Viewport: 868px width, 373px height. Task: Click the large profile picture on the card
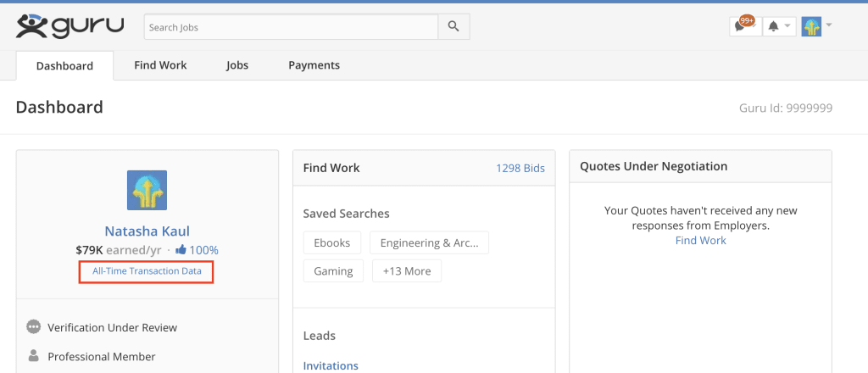point(147,190)
